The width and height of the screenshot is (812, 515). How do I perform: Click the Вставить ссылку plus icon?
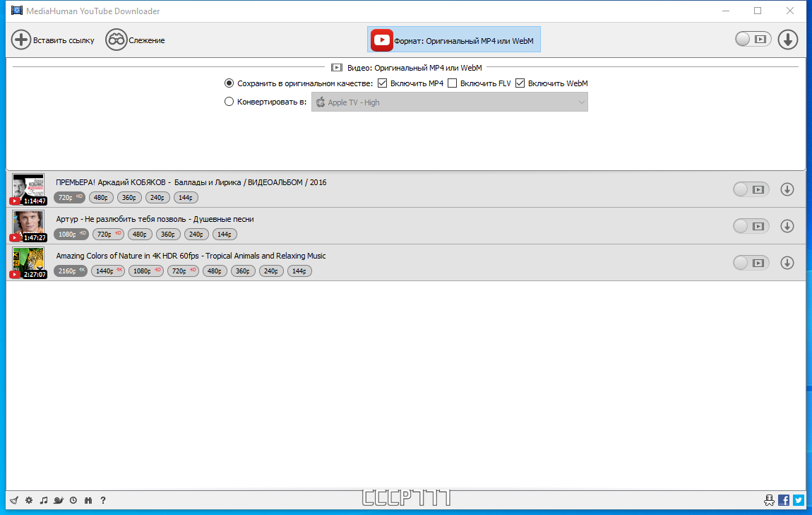[x=21, y=40]
